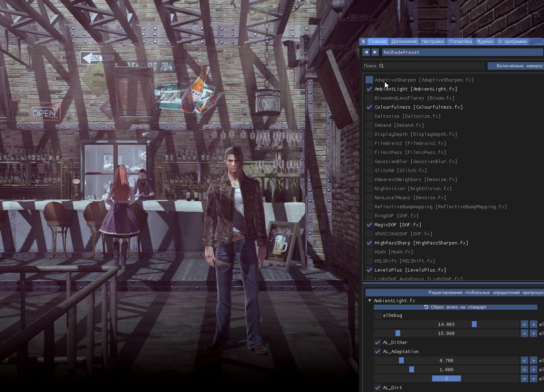
Task: Collapse the ReShade overlay window triangle
Action: (363, 41)
